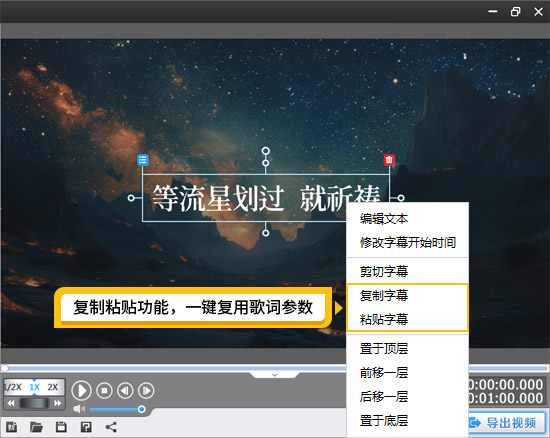Stop playback with the stop button
The width and height of the screenshot is (550, 438).
[104, 390]
